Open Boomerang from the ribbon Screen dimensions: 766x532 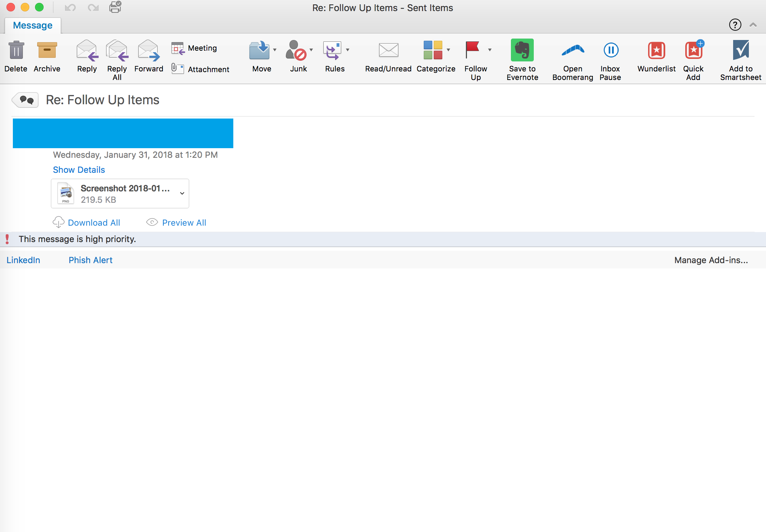tap(572, 50)
